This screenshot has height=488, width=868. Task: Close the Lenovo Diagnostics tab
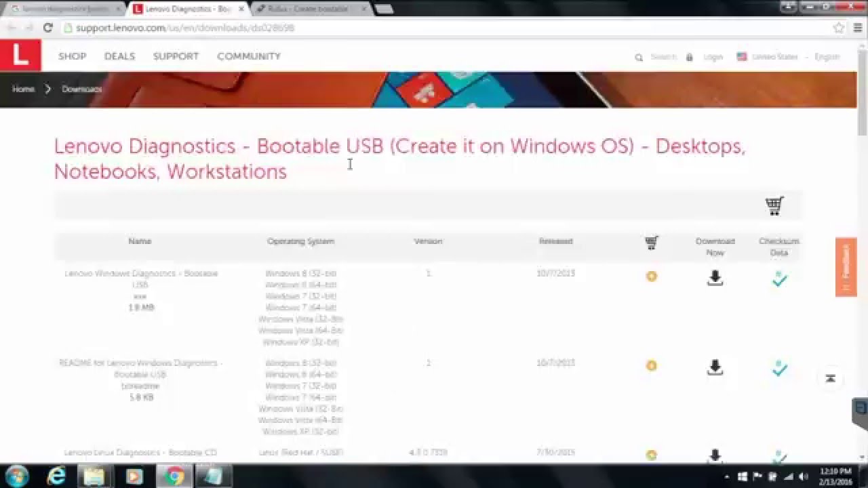pos(241,9)
